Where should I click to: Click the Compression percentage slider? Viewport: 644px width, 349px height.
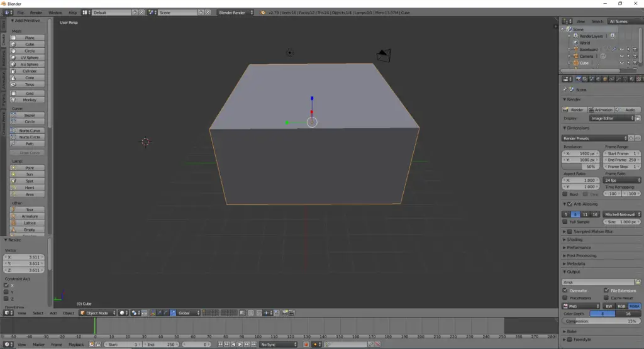click(x=601, y=321)
